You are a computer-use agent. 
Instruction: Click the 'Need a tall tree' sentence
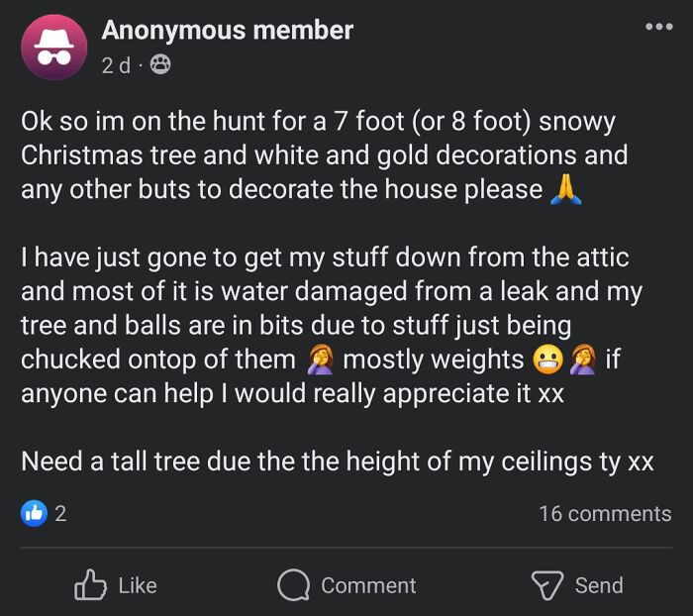337,462
